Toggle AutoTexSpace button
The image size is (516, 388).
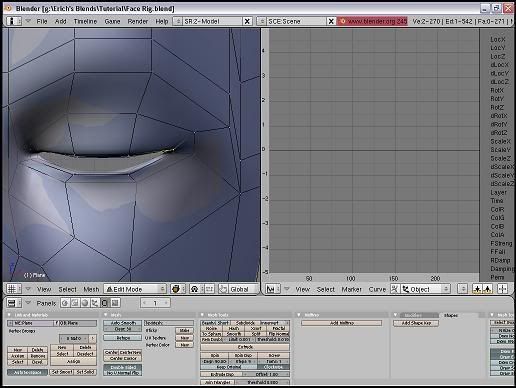tap(27, 372)
